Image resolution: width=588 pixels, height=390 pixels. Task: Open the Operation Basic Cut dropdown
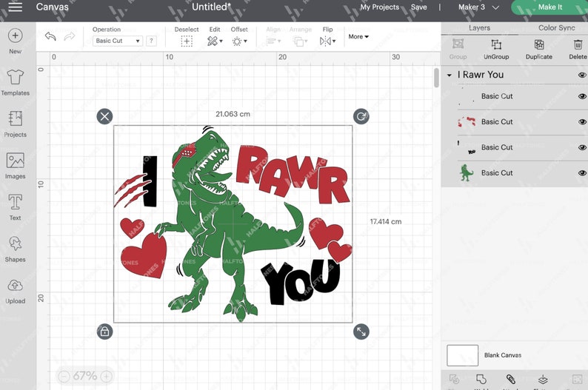tap(117, 41)
